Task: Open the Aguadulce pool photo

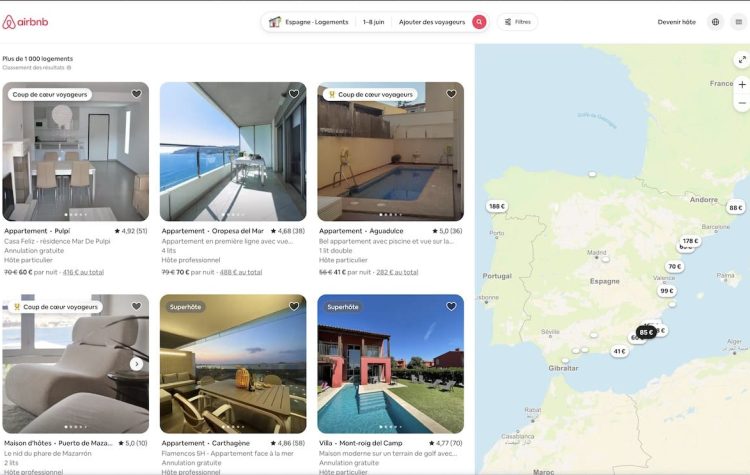Action: (390, 151)
